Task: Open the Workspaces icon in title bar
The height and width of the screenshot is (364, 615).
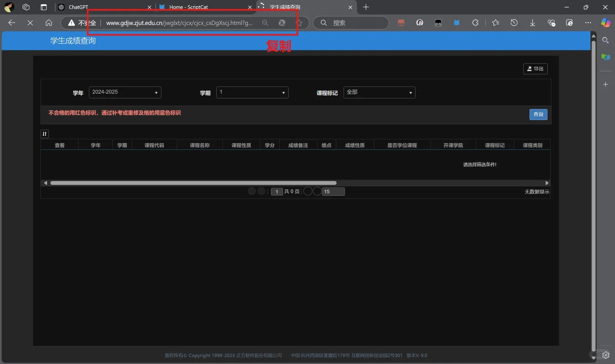Action: pyautogui.click(x=26, y=7)
